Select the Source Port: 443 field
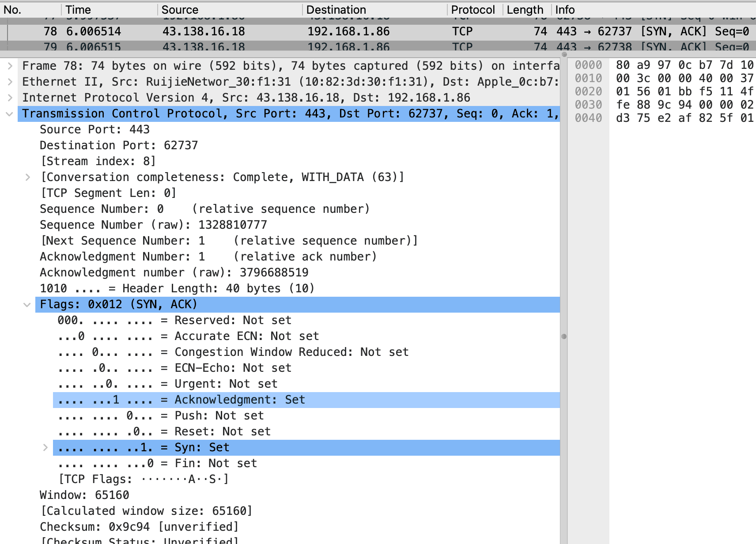The height and width of the screenshot is (544, 756). click(x=94, y=129)
